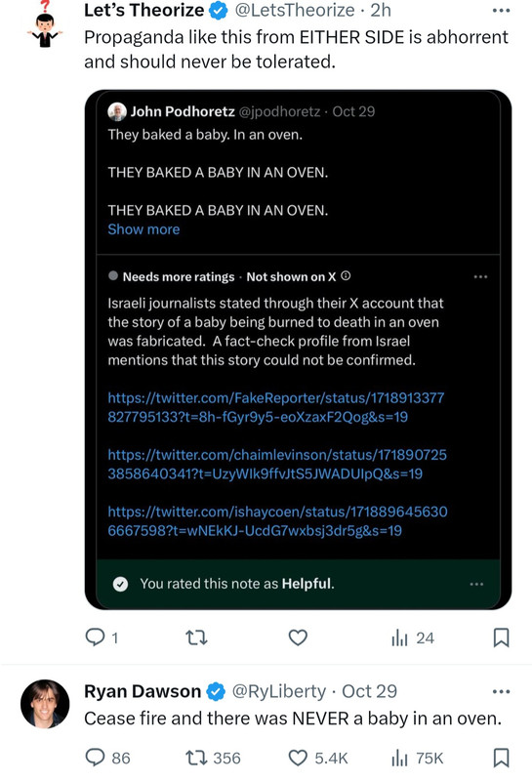This screenshot has height=781, width=532.
Task: Expand the quoted tweet with Show more
Action: (143, 229)
